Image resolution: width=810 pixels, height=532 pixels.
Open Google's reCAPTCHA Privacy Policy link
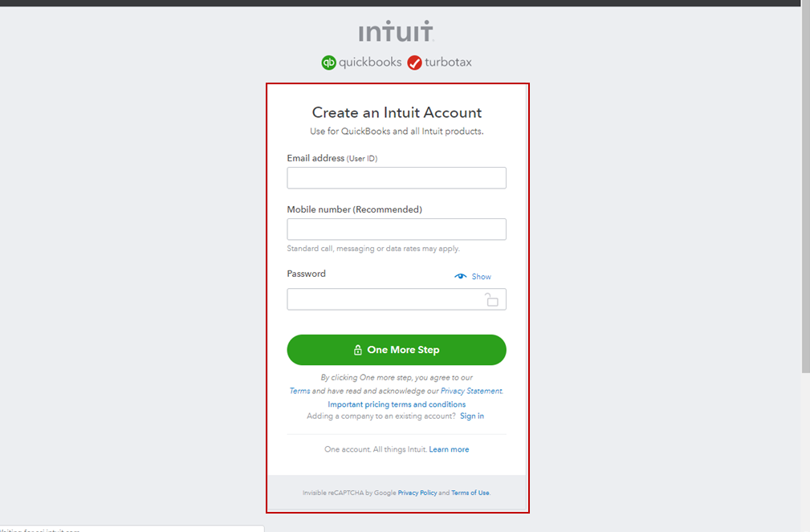(417, 493)
